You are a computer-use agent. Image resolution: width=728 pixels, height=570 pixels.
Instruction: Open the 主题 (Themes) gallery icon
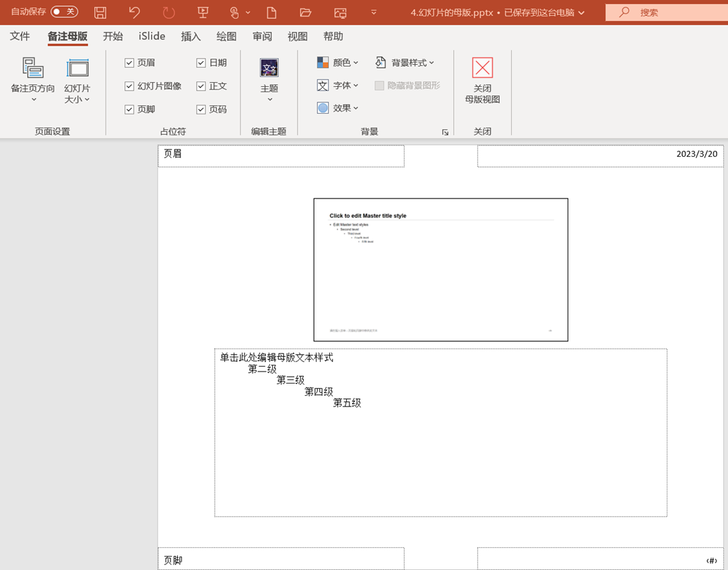coord(269,69)
